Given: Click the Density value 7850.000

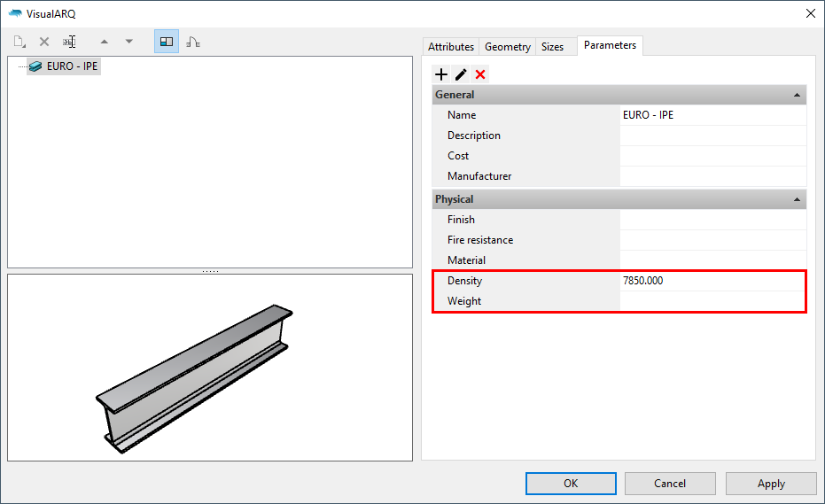Looking at the screenshot, I should coord(643,281).
